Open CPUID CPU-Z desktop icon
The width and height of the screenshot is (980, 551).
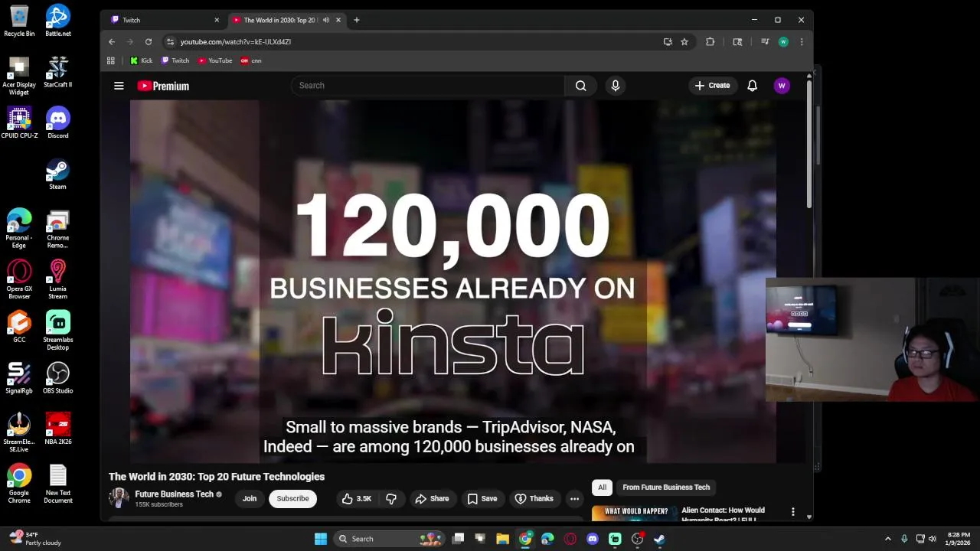click(x=19, y=123)
